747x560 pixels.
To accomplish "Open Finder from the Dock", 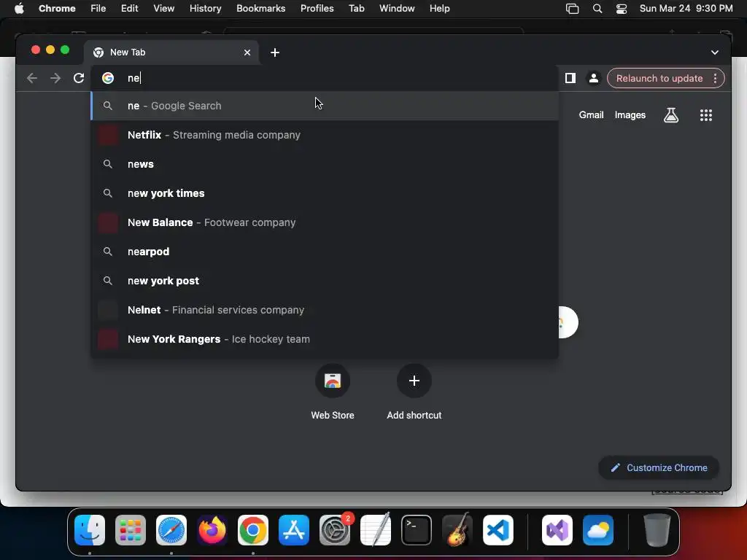I will coord(90,530).
